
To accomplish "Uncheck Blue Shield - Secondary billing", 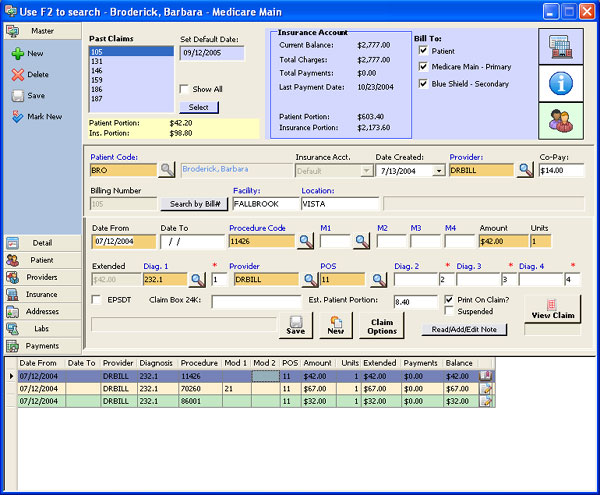I will 424,83.
